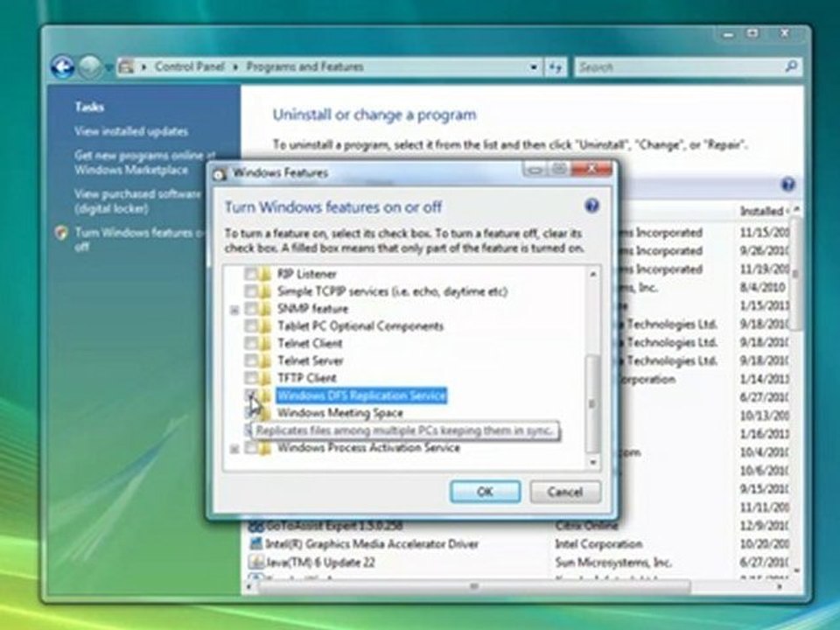Click the Windows Features title bar icon
The height and width of the screenshot is (630, 840).
220,173
